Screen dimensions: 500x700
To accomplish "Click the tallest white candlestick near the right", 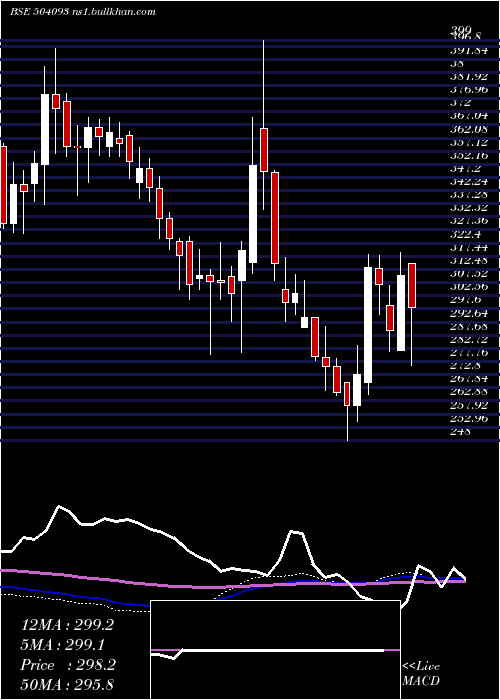I will click(368, 325).
